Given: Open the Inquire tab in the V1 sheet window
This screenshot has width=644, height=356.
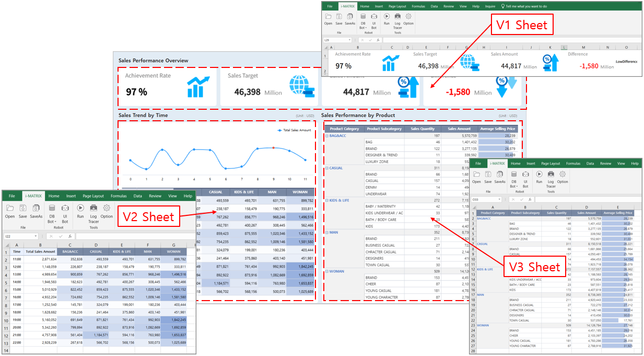Looking at the screenshot, I should coord(490,6).
